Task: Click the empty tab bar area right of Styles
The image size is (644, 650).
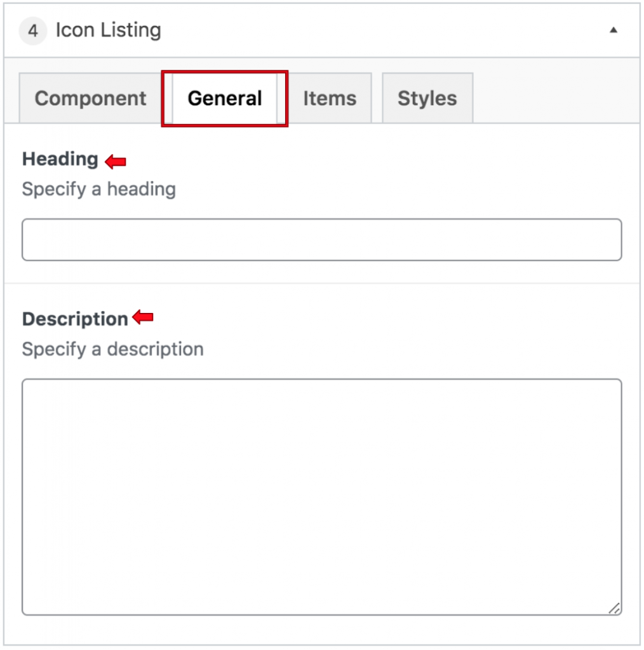Action: pos(556,98)
